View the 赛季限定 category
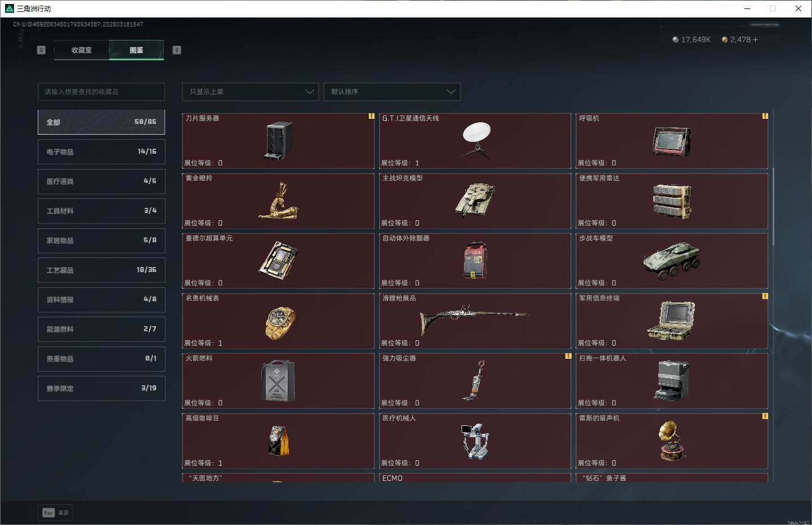 click(x=101, y=389)
